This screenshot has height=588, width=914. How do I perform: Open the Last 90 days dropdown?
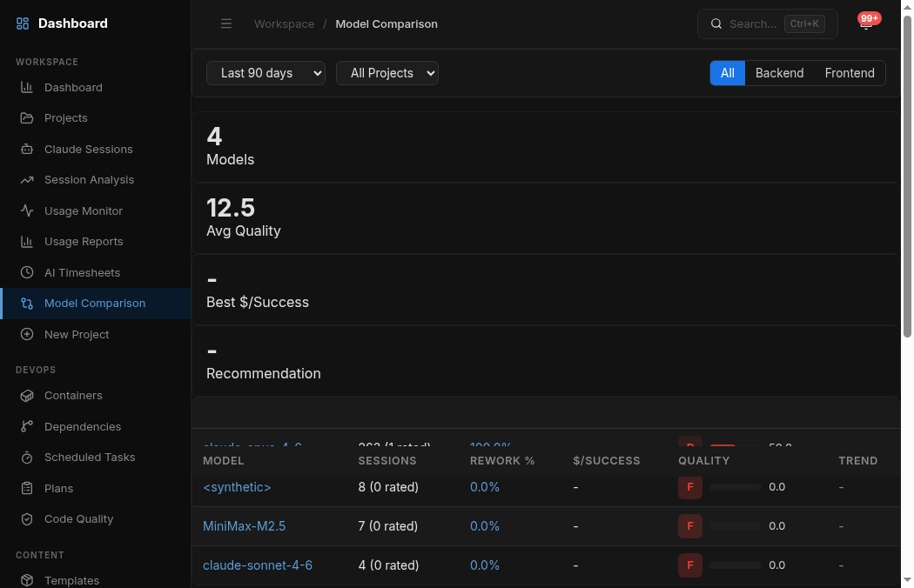pos(265,73)
